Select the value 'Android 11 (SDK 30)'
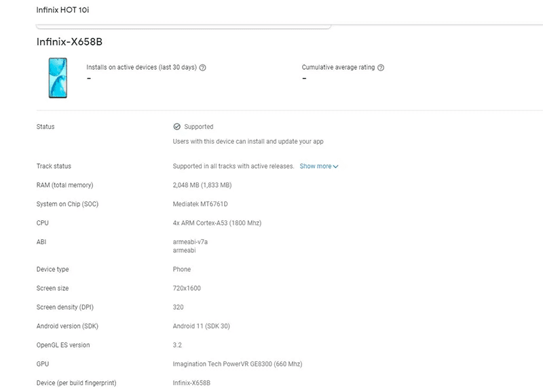 [x=201, y=326]
